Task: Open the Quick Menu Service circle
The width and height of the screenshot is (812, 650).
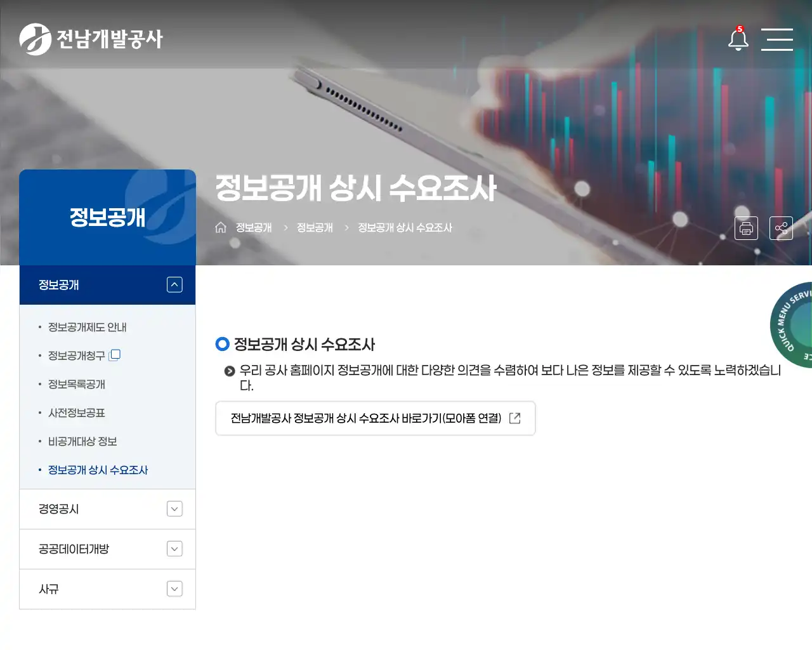Action: point(792,325)
